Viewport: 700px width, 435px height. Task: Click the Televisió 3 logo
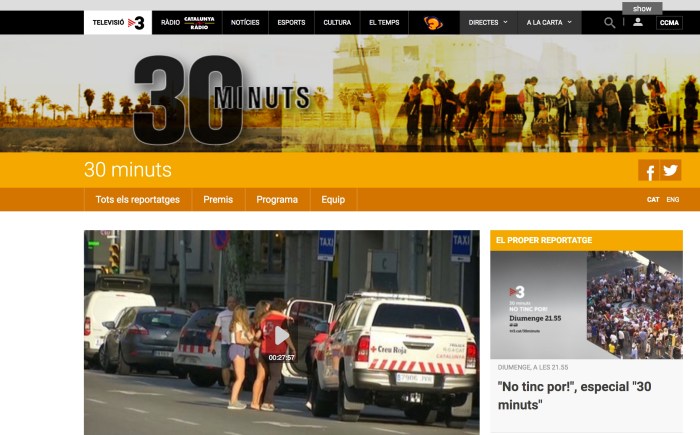[118, 22]
